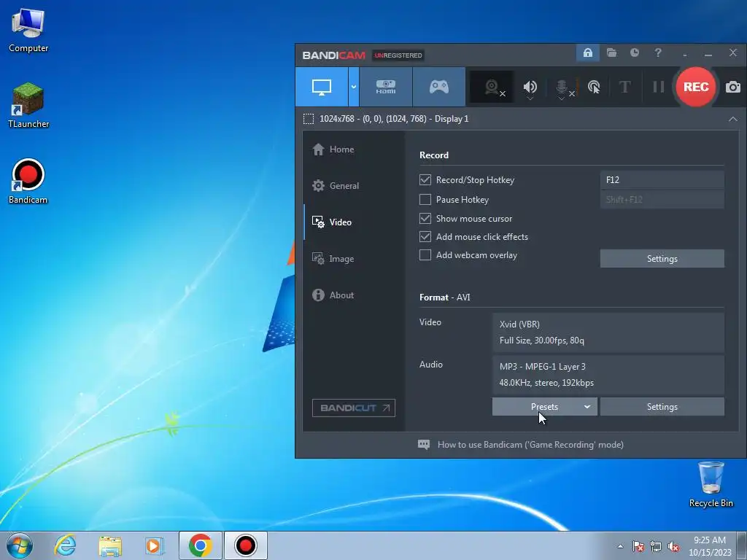The width and height of the screenshot is (747, 560).
Task: Switch to HDMI device recording mode
Action: click(386, 87)
